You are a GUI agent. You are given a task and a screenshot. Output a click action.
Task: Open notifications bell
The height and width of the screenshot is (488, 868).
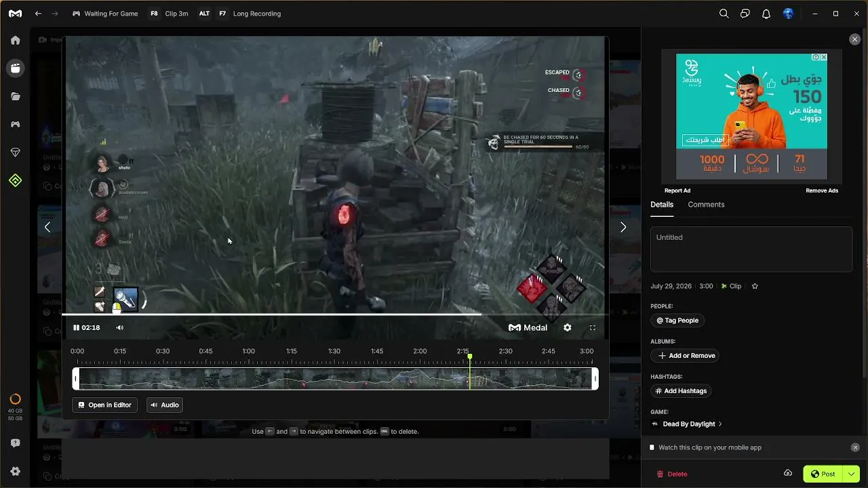[766, 14]
